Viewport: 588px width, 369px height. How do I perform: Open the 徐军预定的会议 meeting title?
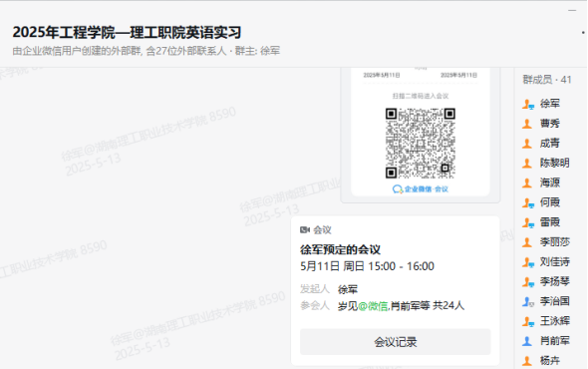[340, 249]
